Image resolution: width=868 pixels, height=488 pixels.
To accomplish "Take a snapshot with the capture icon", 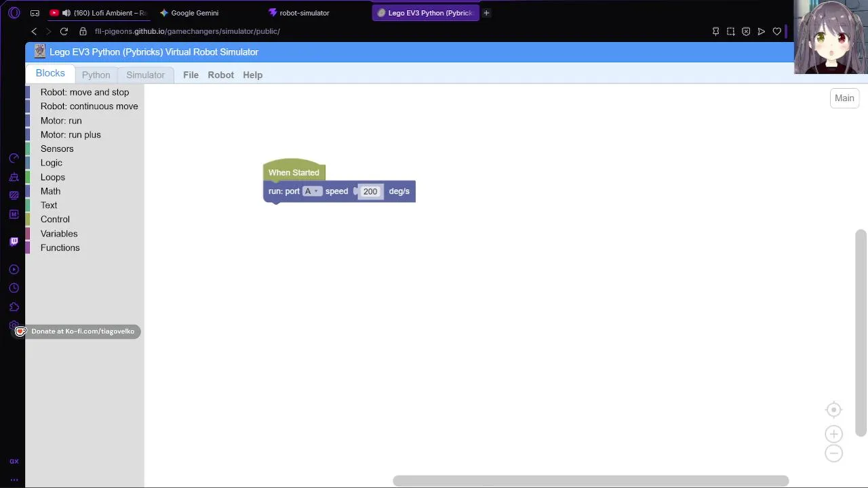I will click(730, 31).
